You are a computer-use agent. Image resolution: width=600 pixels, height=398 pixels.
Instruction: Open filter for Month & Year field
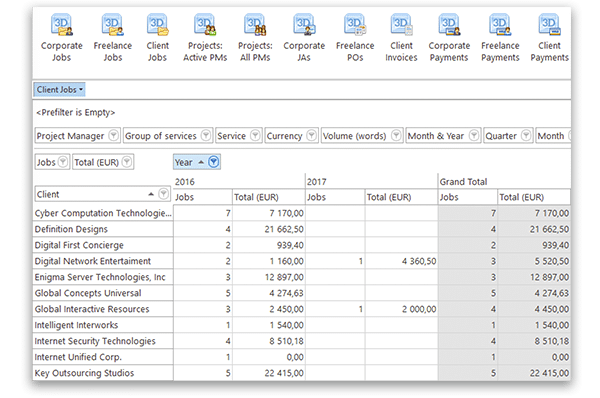(x=474, y=135)
